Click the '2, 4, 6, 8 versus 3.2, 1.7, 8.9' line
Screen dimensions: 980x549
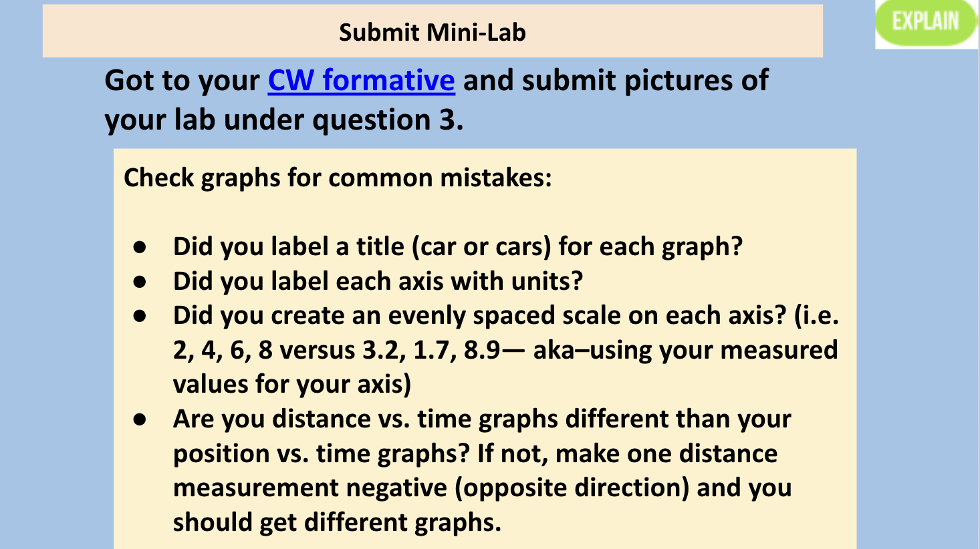(x=336, y=350)
